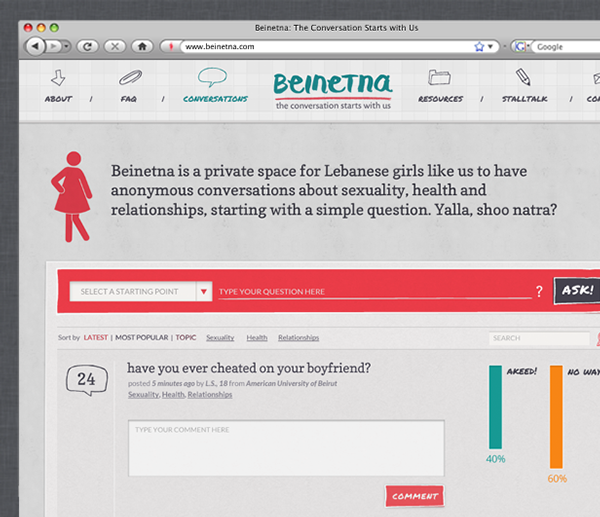
Task: Focus the Google search field
Action: click(x=566, y=47)
